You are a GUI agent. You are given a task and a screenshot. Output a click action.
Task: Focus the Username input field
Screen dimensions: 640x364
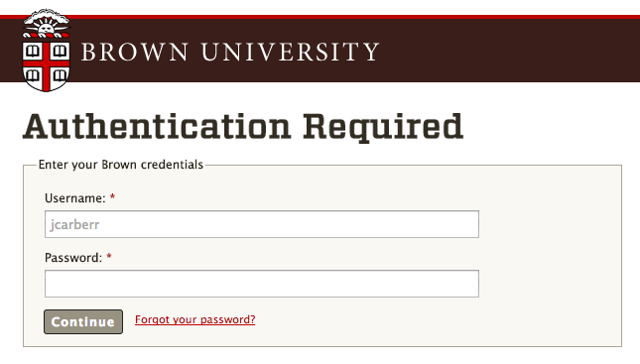point(262,224)
